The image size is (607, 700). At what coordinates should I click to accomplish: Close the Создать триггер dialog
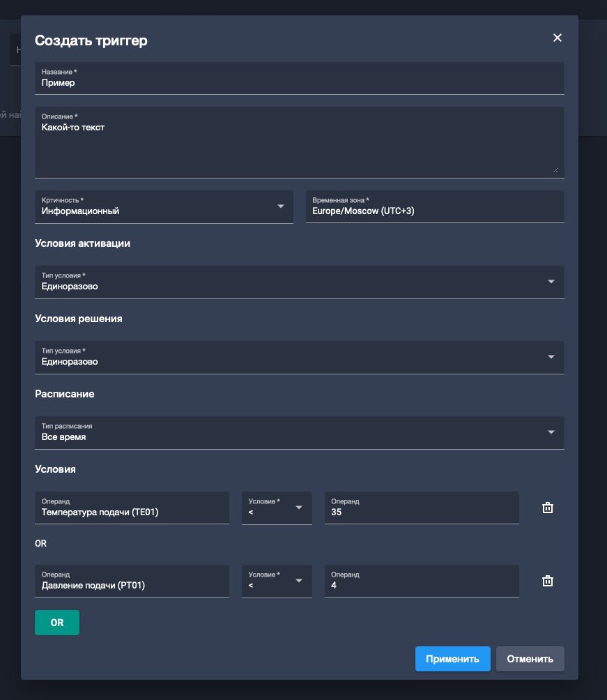click(557, 38)
